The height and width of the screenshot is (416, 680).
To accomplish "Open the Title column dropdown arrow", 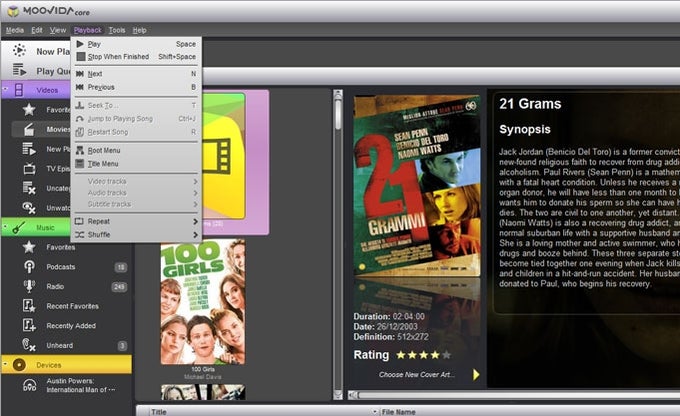I will point(374,412).
